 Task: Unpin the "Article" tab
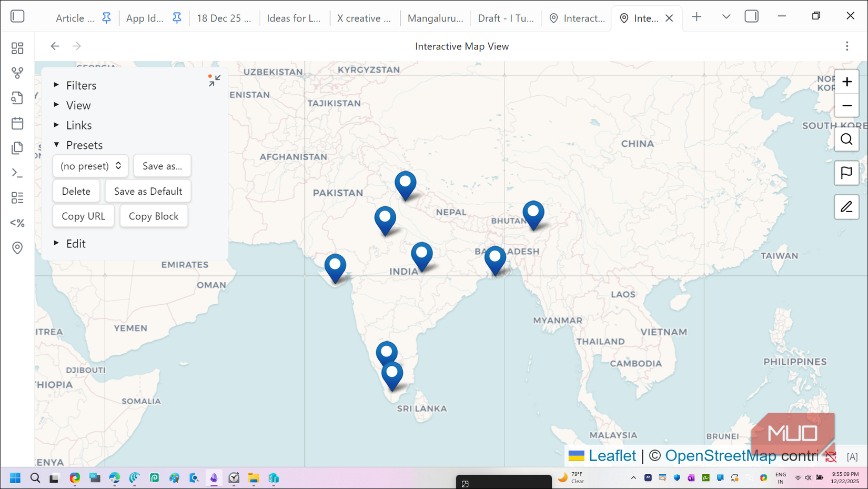click(107, 17)
